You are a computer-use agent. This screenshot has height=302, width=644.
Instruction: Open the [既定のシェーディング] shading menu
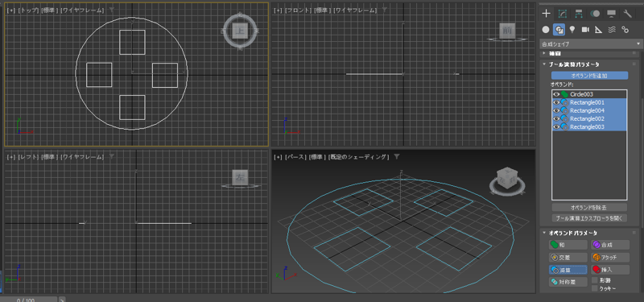click(x=359, y=157)
